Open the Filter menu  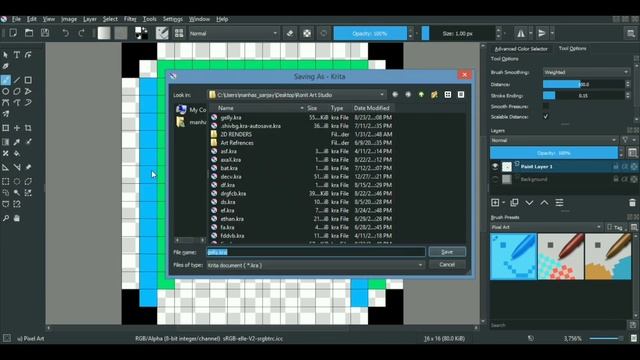click(130, 19)
